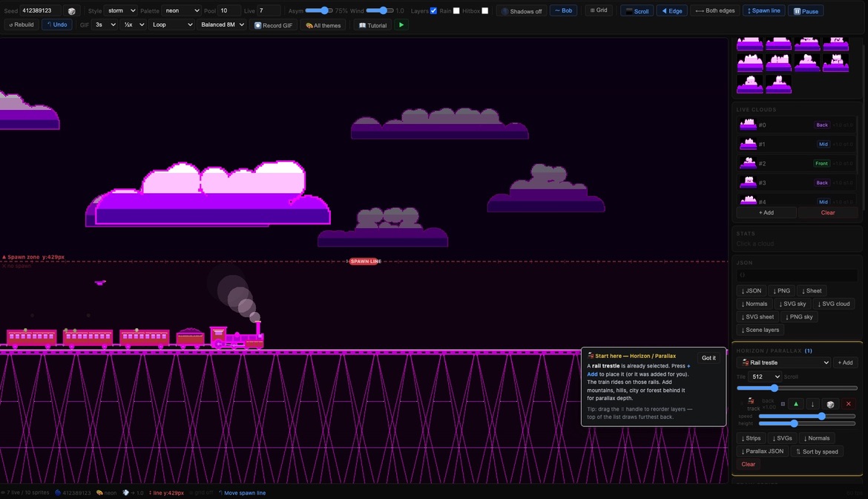The width and height of the screenshot is (868, 499).
Task: Toggle the Spawn line button
Action: point(764,11)
